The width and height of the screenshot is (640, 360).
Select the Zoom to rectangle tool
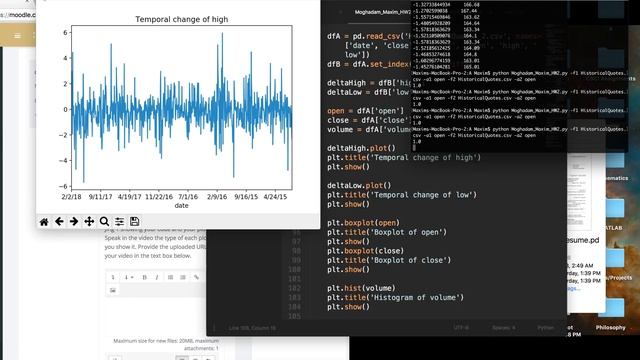click(x=104, y=222)
